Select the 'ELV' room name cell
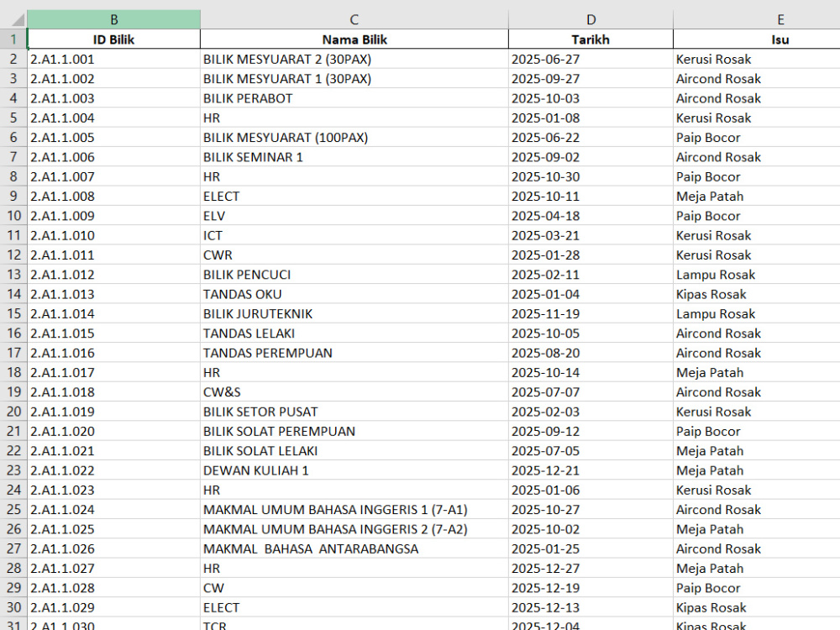Image resolution: width=840 pixels, height=630 pixels. pyautogui.click(x=354, y=216)
